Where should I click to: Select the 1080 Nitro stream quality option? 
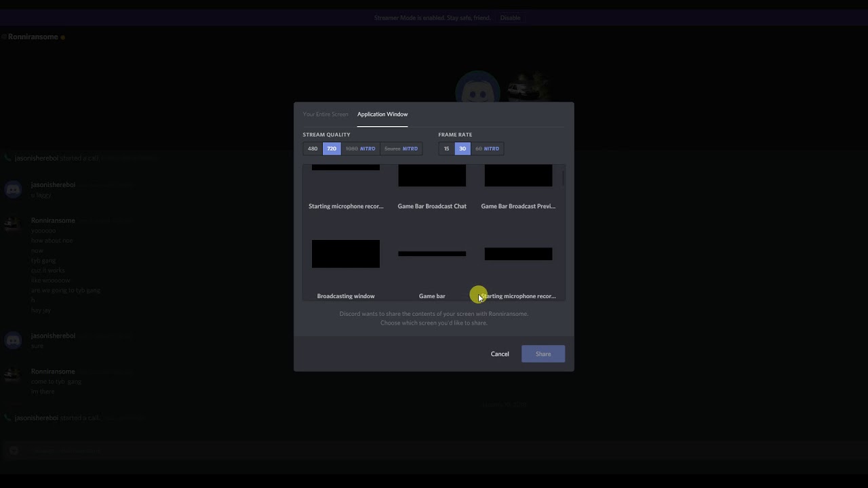click(360, 148)
